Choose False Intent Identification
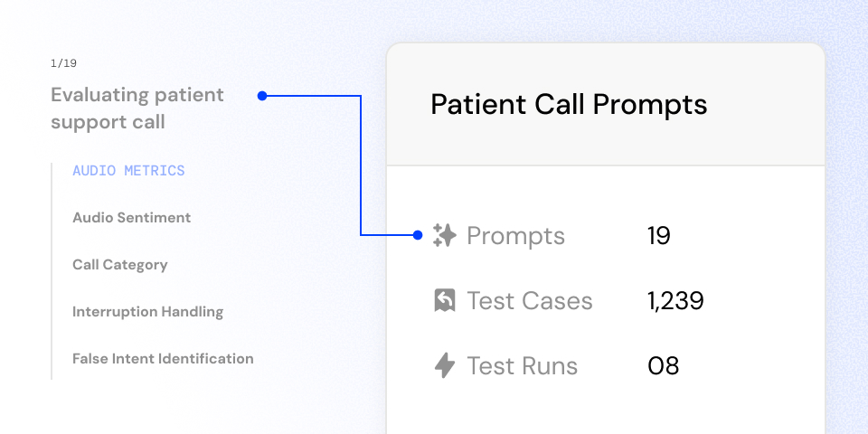This screenshot has width=868, height=434. (x=163, y=359)
